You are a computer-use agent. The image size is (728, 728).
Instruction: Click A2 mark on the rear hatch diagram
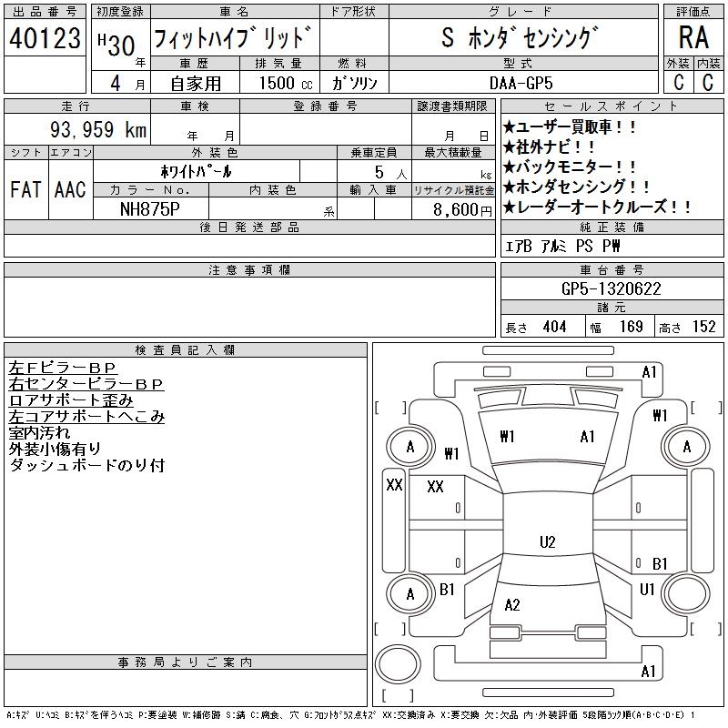pos(512,604)
